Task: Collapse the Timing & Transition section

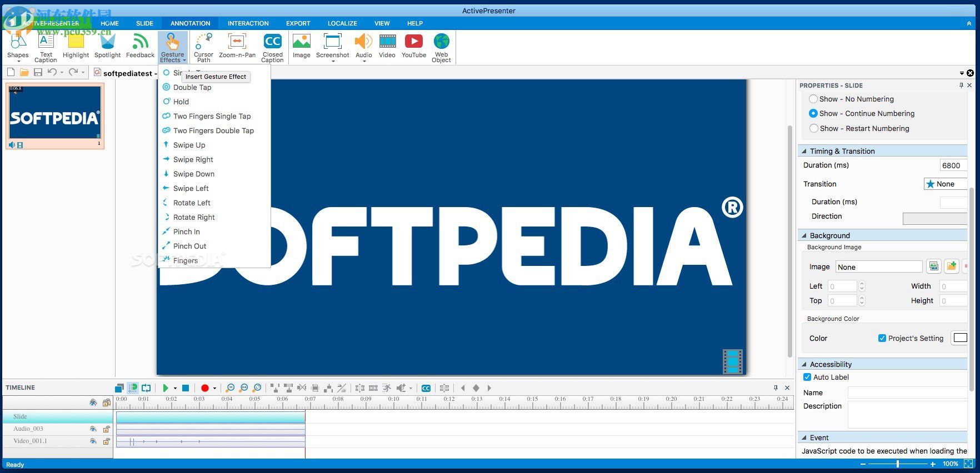Action: tap(804, 151)
